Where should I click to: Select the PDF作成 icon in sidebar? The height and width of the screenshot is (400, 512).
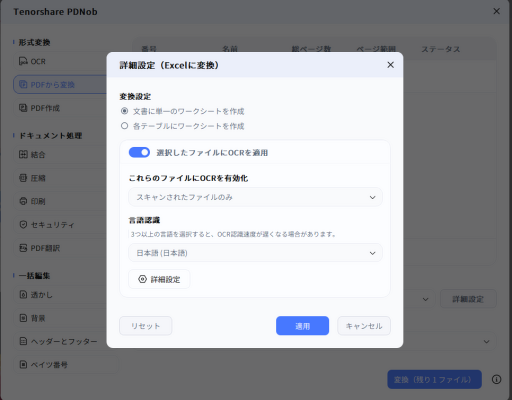click(23, 108)
